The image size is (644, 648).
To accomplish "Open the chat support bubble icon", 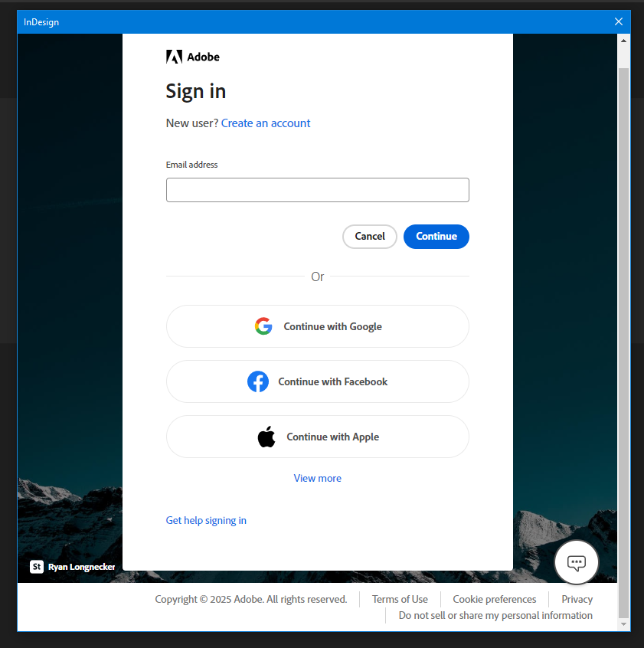I will [577, 562].
